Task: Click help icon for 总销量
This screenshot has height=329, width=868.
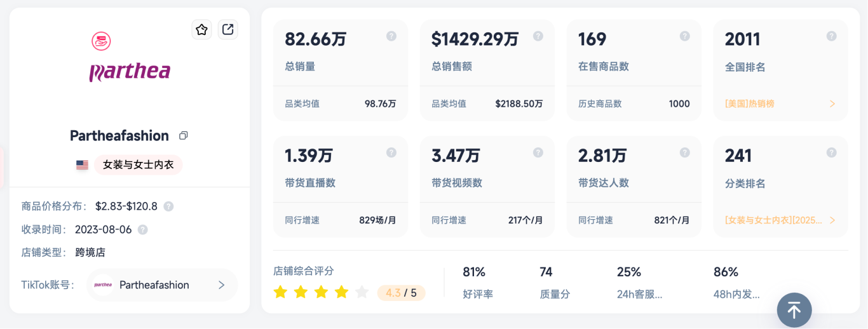Action: click(x=391, y=36)
